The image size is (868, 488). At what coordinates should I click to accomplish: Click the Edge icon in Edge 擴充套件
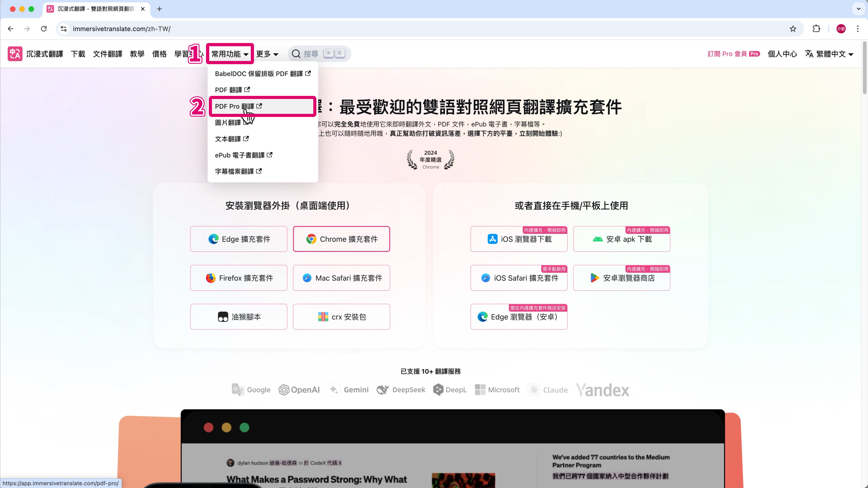point(213,239)
